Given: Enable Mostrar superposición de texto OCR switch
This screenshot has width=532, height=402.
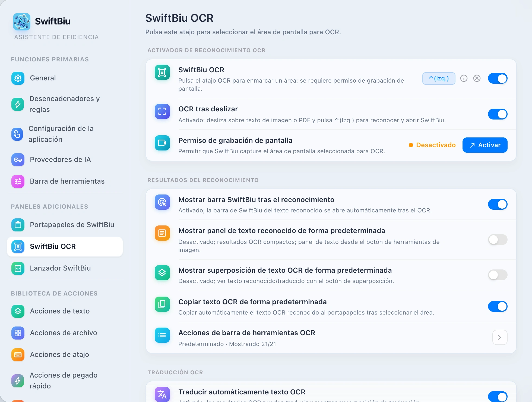Looking at the screenshot, I should point(498,275).
